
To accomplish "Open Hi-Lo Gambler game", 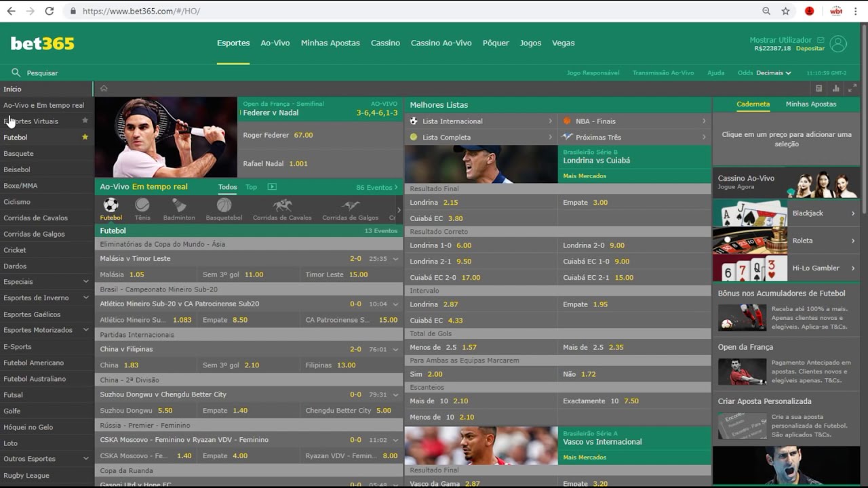I will 786,268.
